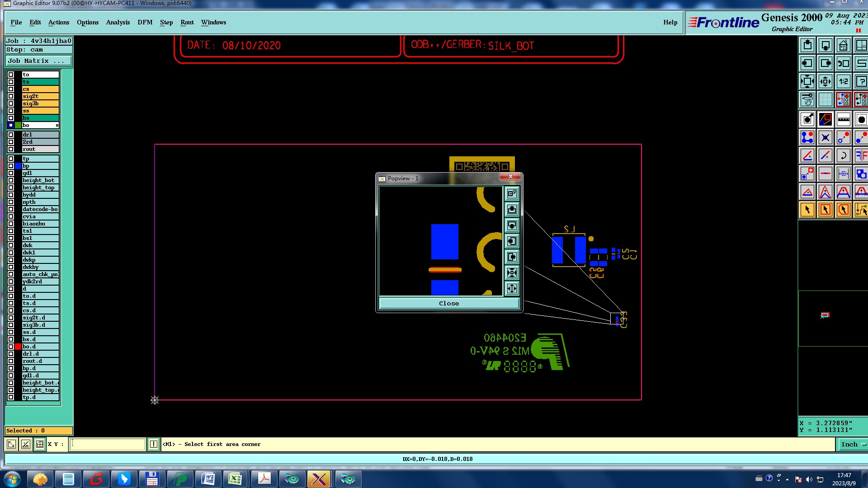Viewport: 868px width, 488px height.
Task: Select the grid display icon
Action: click(825, 99)
